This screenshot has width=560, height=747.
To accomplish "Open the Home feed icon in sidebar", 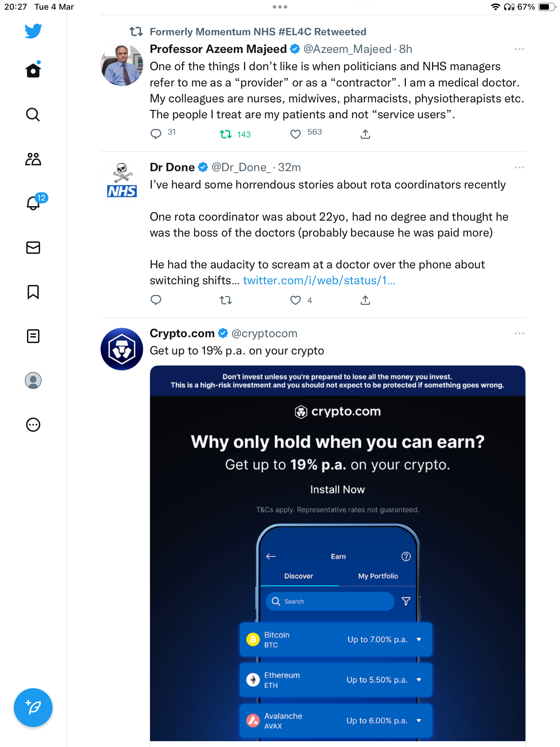I will [x=33, y=70].
